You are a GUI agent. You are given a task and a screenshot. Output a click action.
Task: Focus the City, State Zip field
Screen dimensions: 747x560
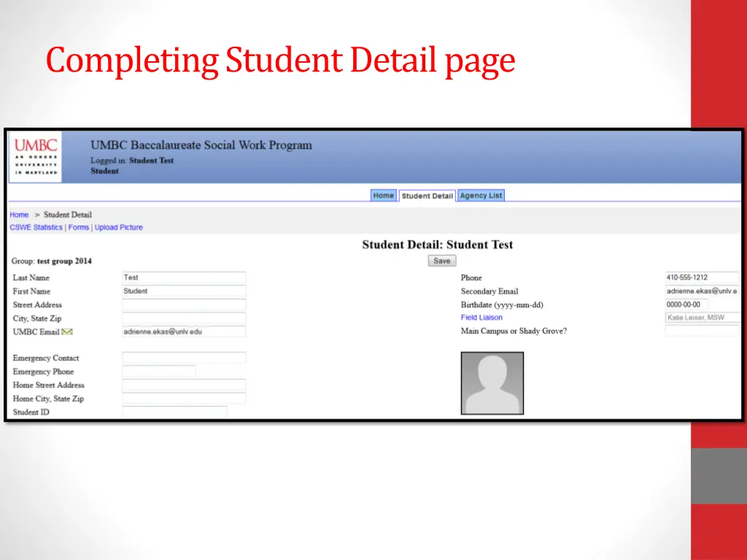[183, 319]
